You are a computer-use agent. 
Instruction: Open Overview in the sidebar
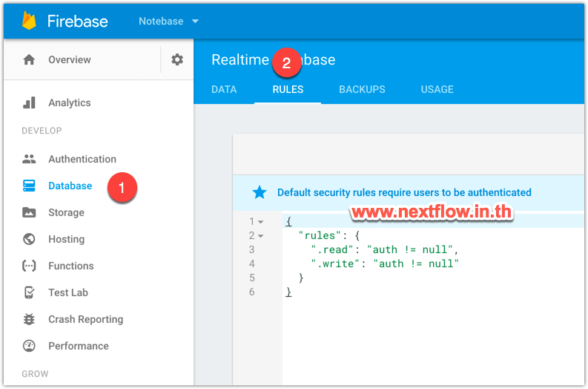point(70,59)
